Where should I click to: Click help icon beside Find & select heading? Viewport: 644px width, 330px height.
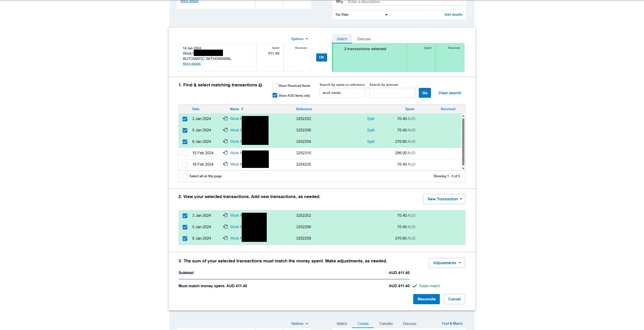tap(260, 85)
